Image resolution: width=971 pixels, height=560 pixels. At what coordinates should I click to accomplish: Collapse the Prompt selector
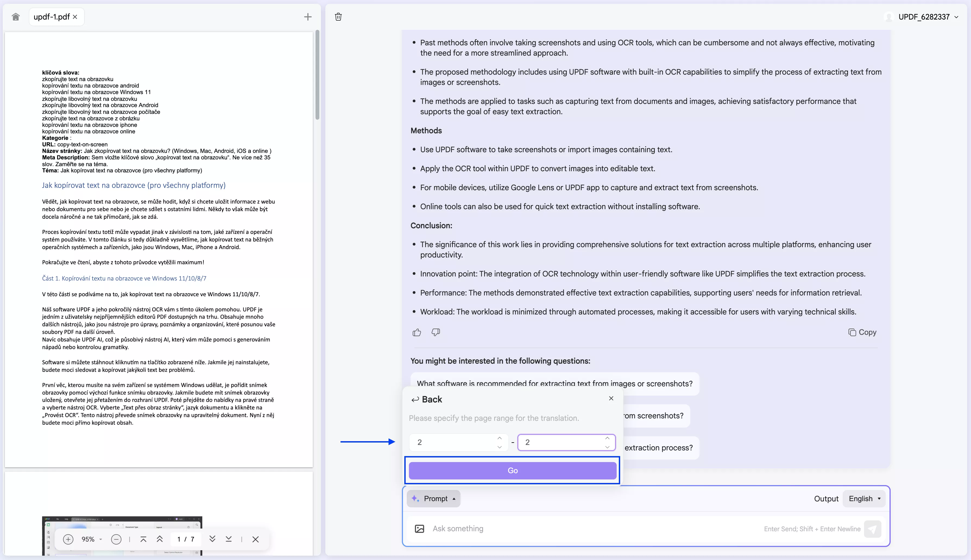tap(433, 498)
